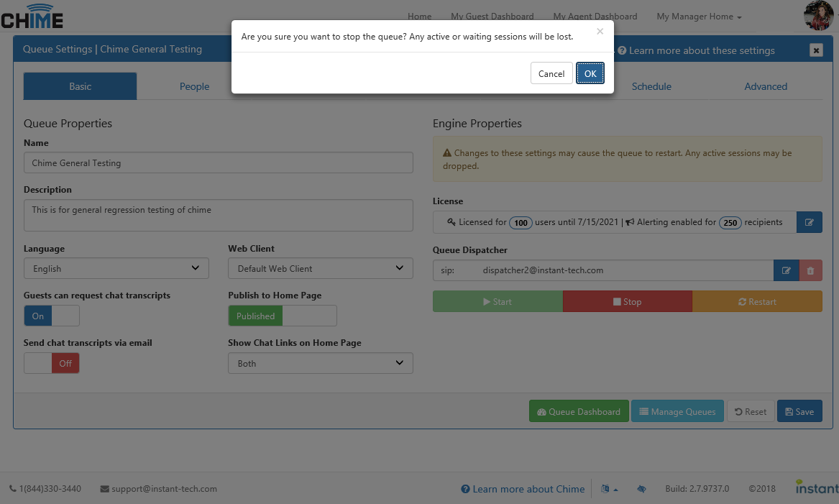Open the user profile avatar
Viewport: 839px width, 504px height.
tap(818, 16)
